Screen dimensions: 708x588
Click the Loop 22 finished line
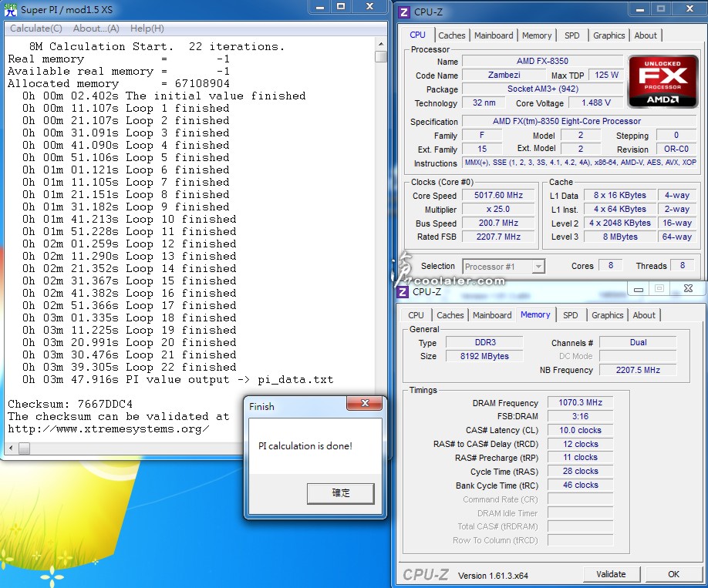click(129, 367)
